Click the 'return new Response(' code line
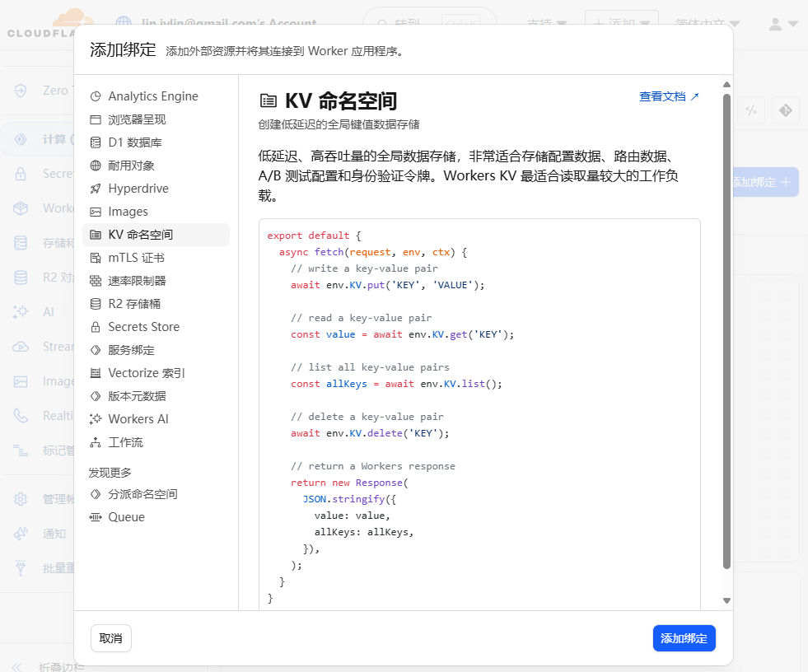 tap(349, 483)
